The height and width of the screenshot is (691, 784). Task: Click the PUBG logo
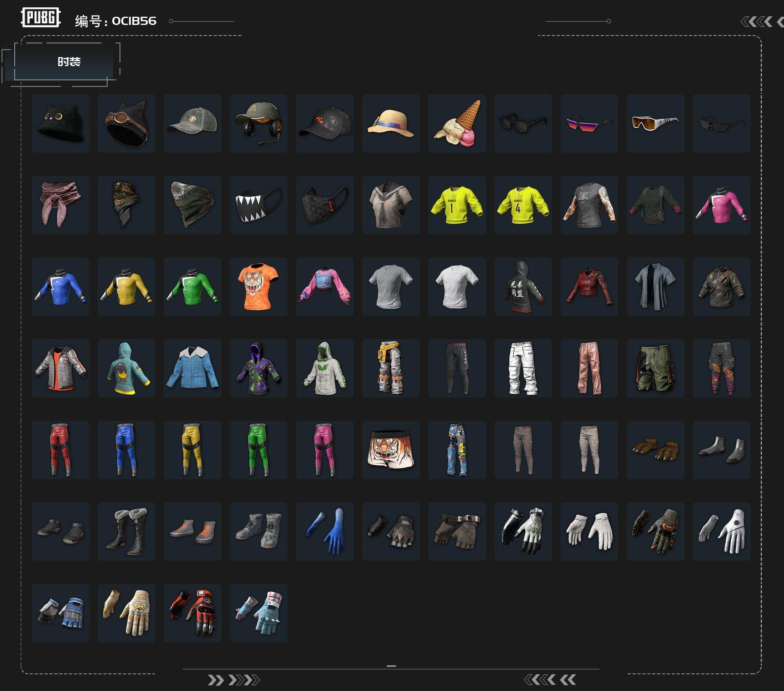(40, 18)
